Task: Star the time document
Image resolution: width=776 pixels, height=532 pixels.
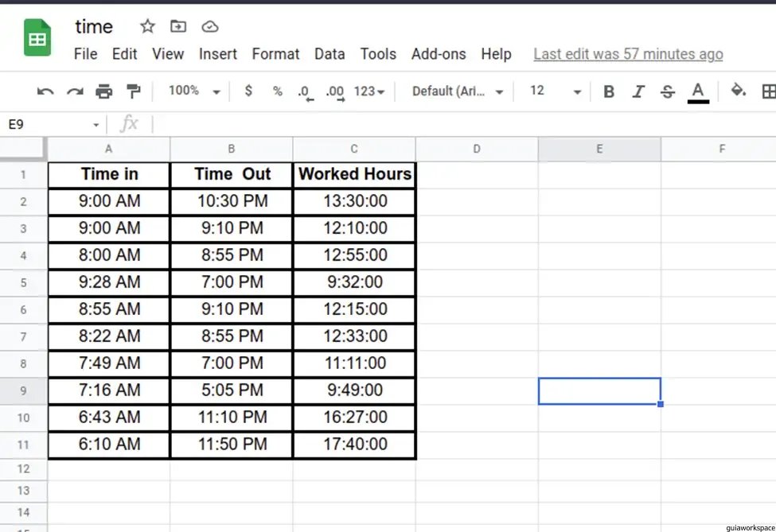Action: click(x=147, y=26)
